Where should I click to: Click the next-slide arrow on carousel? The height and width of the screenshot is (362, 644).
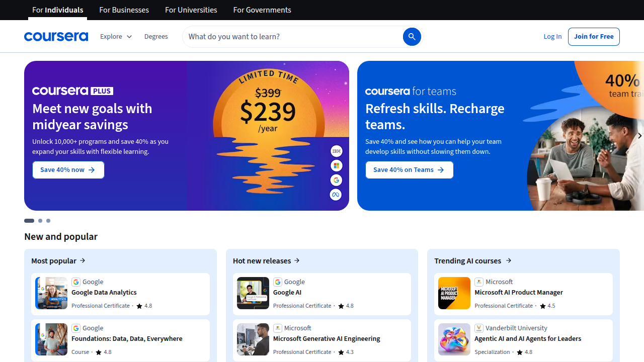coord(639,136)
